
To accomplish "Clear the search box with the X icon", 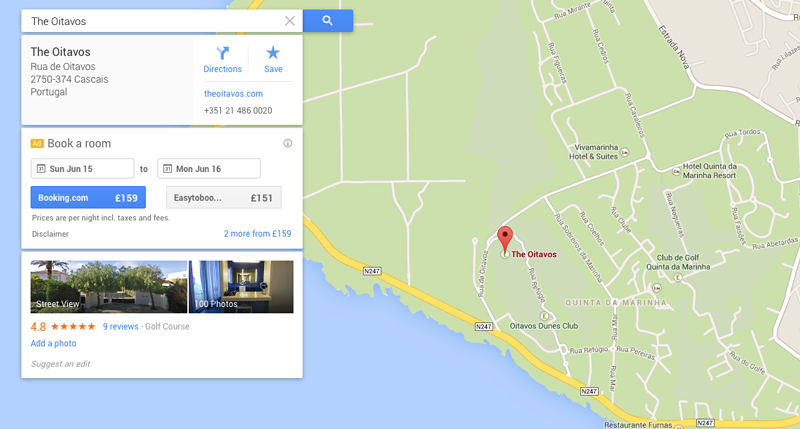I will point(290,21).
